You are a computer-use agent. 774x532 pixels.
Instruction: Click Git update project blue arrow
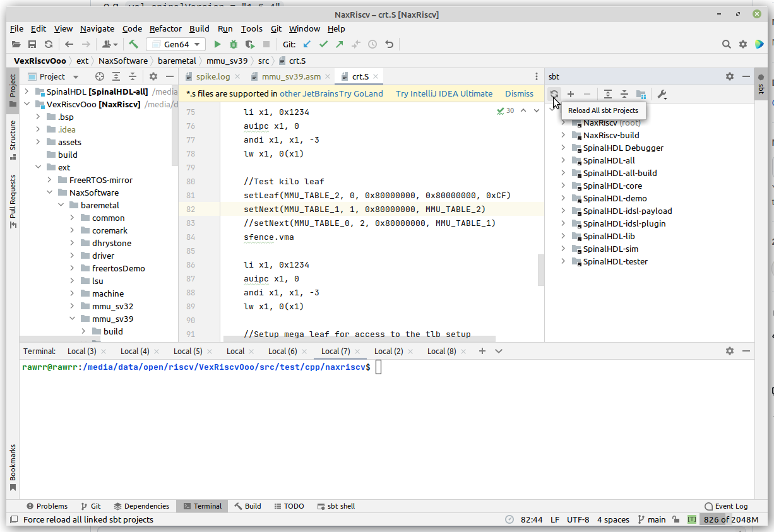(307, 44)
